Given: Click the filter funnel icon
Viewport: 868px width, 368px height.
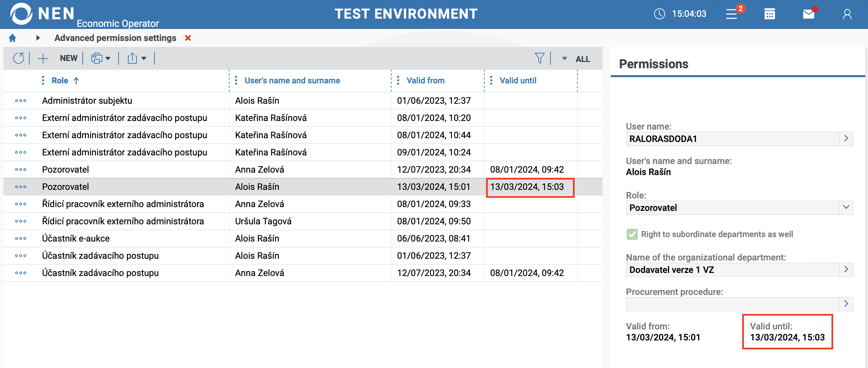Looking at the screenshot, I should 539,58.
